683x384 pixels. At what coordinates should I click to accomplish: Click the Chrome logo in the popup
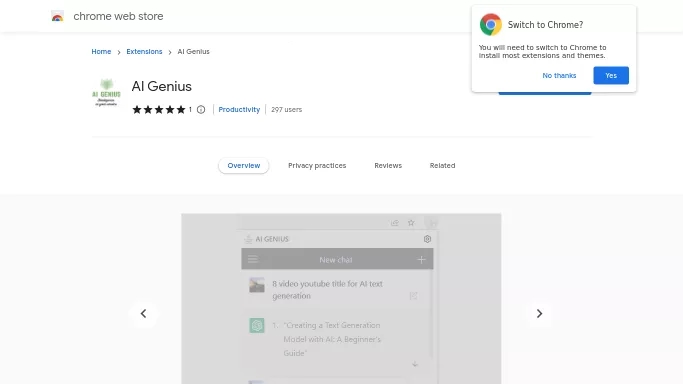point(490,24)
